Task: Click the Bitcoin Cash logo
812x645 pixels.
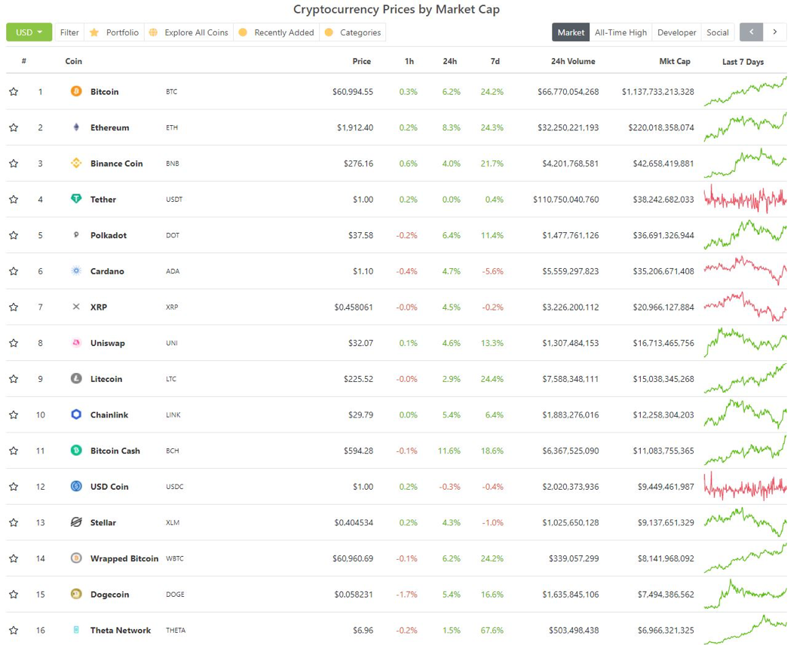Action: pyautogui.click(x=76, y=451)
